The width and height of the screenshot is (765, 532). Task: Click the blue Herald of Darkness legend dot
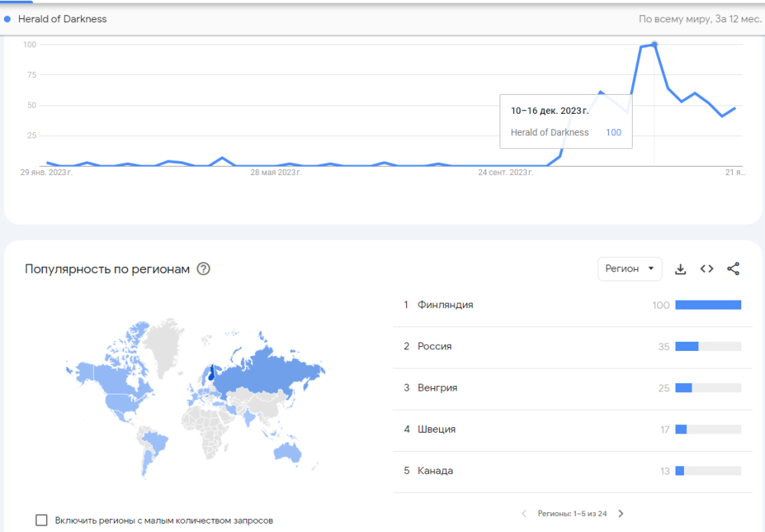(8, 19)
